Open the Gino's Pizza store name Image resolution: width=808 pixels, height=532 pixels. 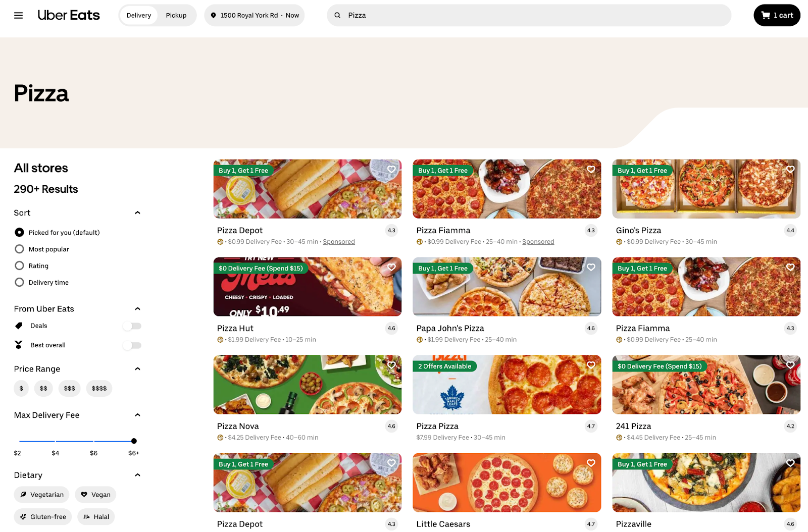click(638, 231)
